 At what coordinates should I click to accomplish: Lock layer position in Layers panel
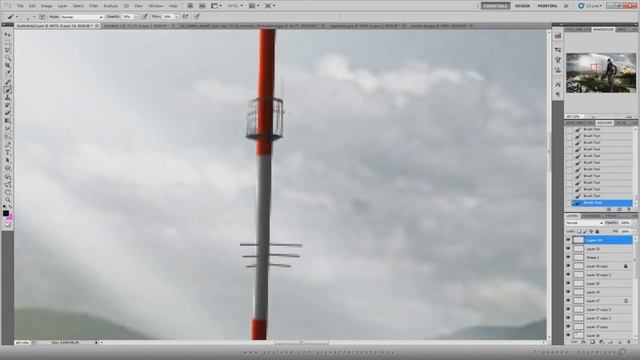coord(591,231)
